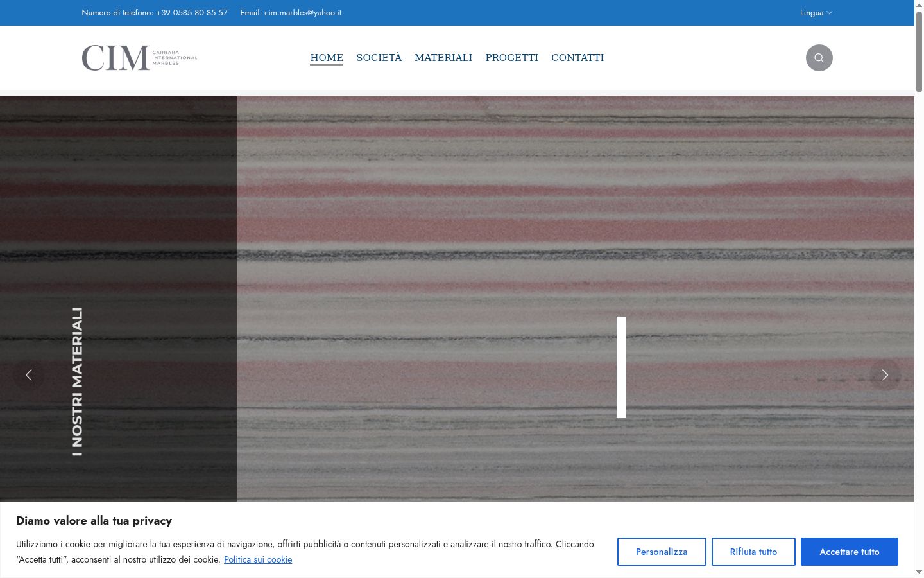Open the MATERIALI menu
The width and height of the screenshot is (924, 578).
tap(443, 58)
